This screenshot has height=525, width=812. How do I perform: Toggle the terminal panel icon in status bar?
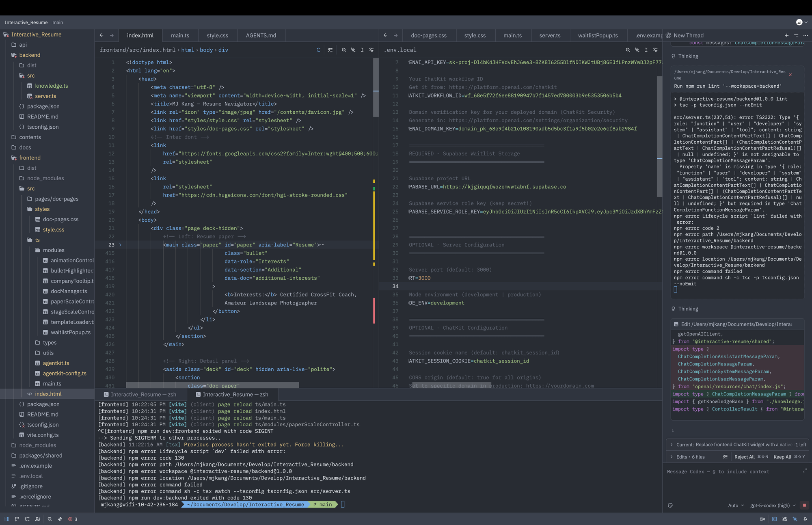(774, 519)
